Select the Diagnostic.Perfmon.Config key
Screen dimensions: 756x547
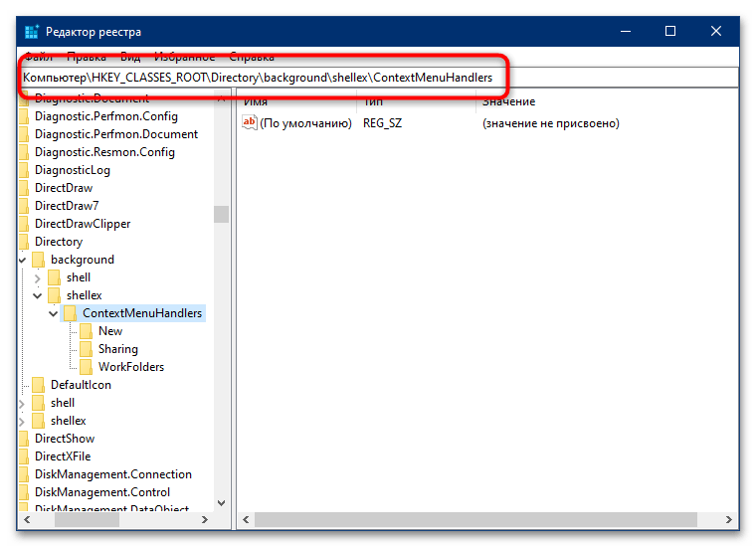point(106,116)
